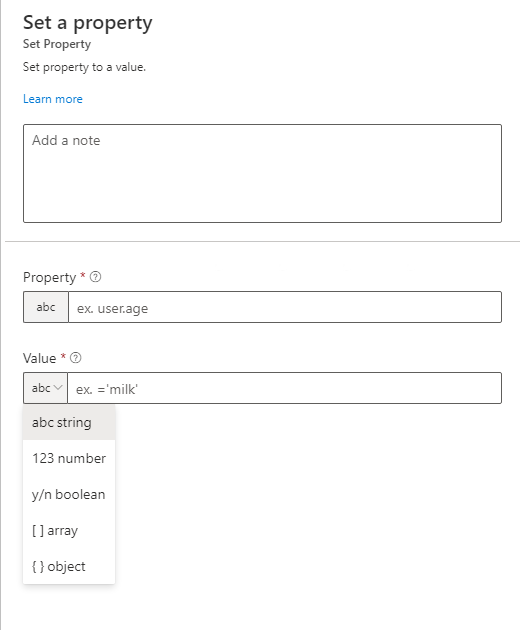
Task: Select the [ ] array type option
Action: 69,530
